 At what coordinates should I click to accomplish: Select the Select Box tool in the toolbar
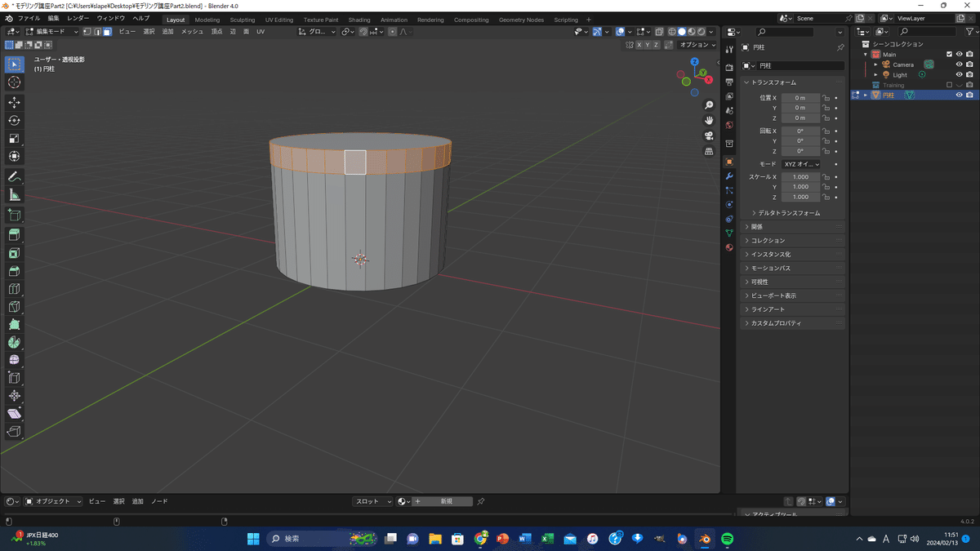(x=14, y=64)
